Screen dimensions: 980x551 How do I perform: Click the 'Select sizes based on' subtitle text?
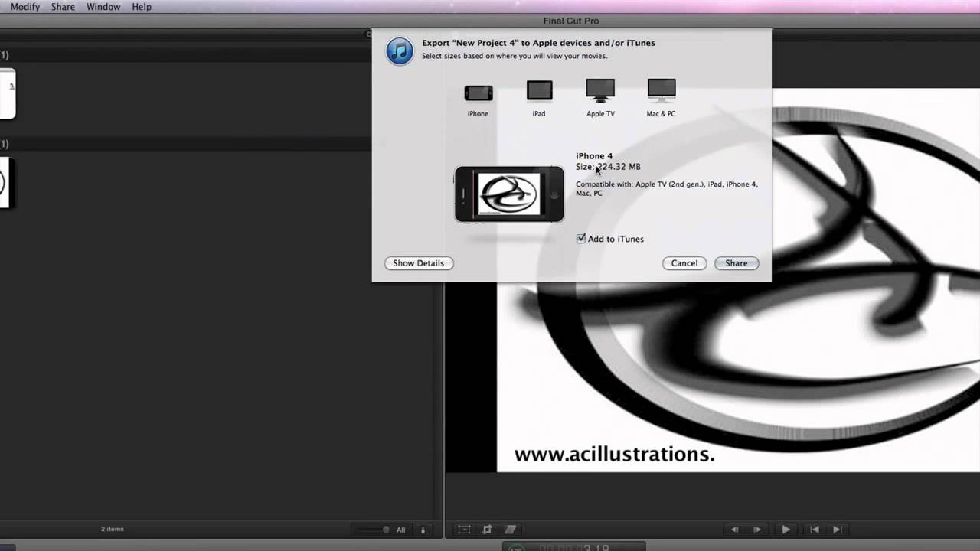(x=514, y=56)
